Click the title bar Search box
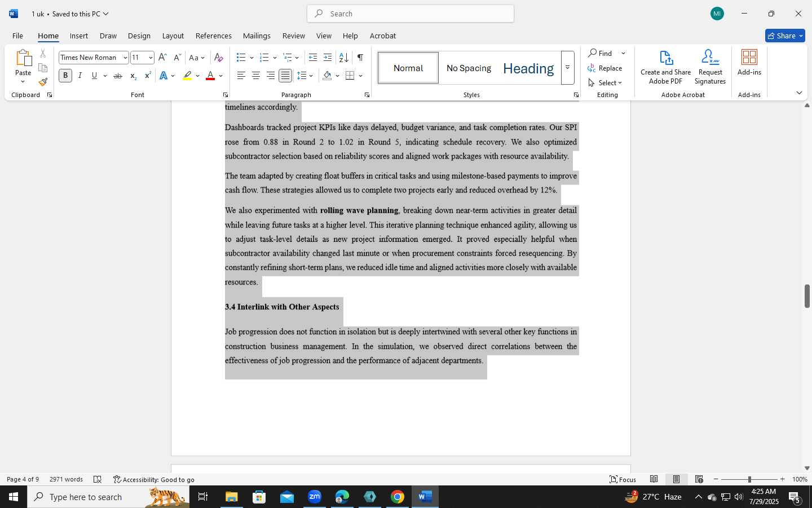This screenshot has width=812, height=508. (x=411, y=14)
